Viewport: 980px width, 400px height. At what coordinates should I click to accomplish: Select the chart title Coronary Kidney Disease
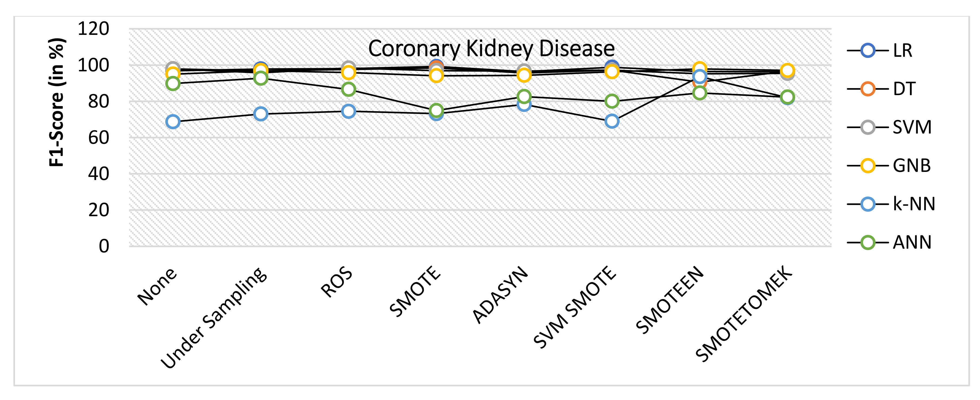click(x=491, y=49)
